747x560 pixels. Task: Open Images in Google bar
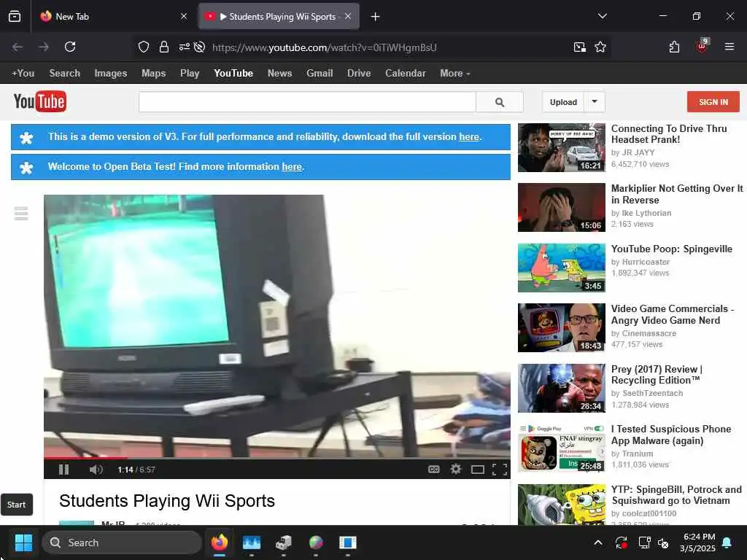coord(111,74)
